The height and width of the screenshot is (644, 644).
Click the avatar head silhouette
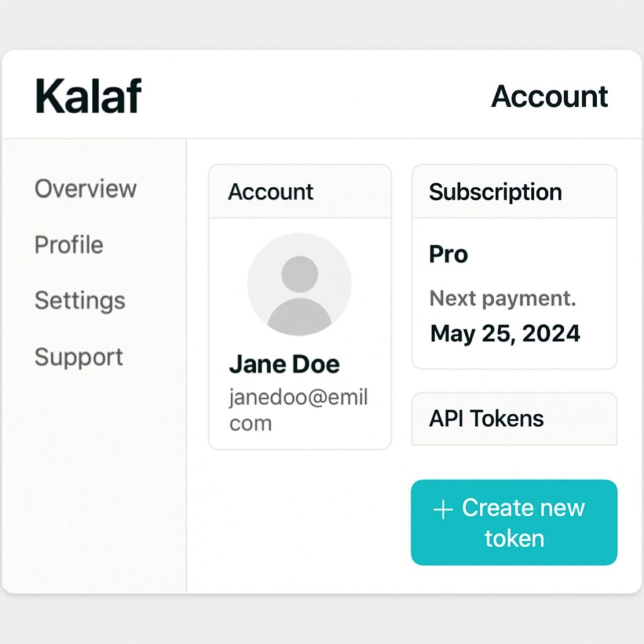[x=299, y=274]
